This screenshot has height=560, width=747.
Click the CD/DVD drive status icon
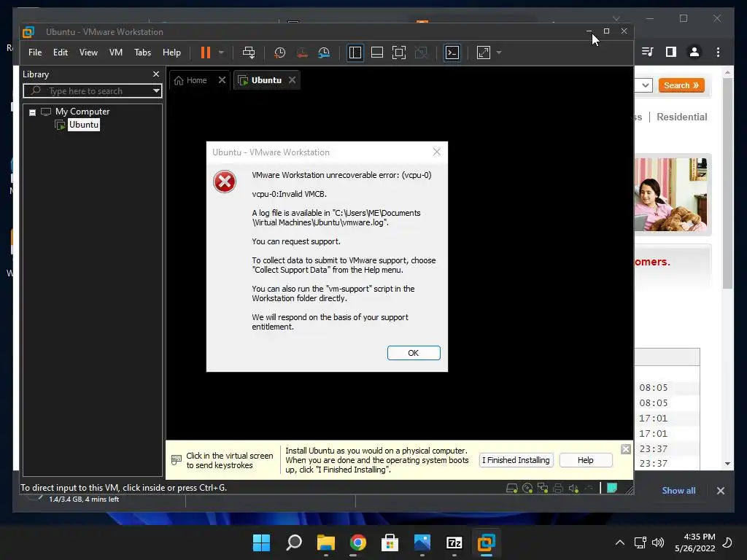pyautogui.click(x=527, y=488)
